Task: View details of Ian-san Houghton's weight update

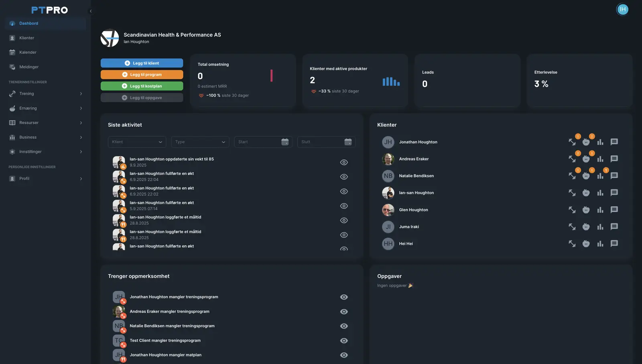Action: [344, 162]
